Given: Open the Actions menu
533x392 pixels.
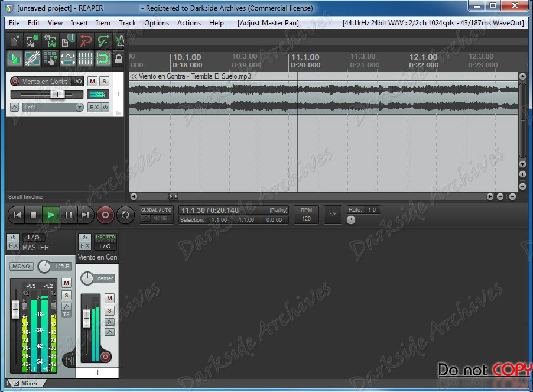Looking at the screenshot, I should click(188, 23).
